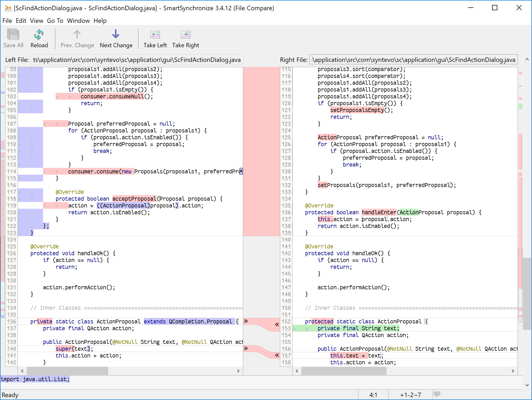The width and height of the screenshot is (532, 400).
Task: Open the Go To menu
Action: click(x=55, y=21)
